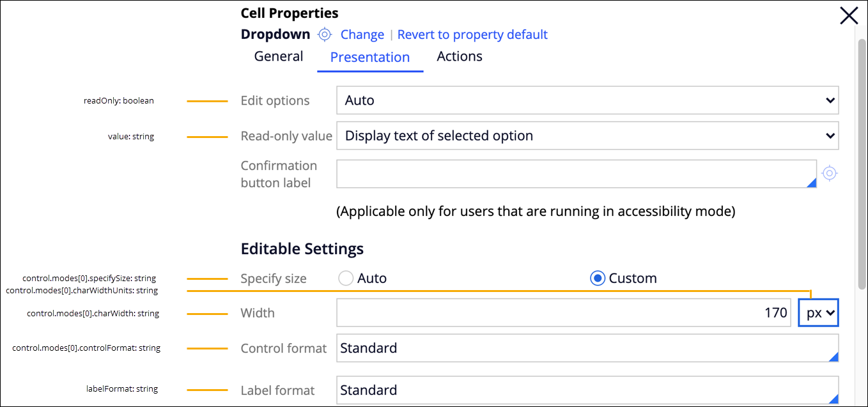Expand the Read-only value dropdown

pyautogui.click(x=587, y=135)
